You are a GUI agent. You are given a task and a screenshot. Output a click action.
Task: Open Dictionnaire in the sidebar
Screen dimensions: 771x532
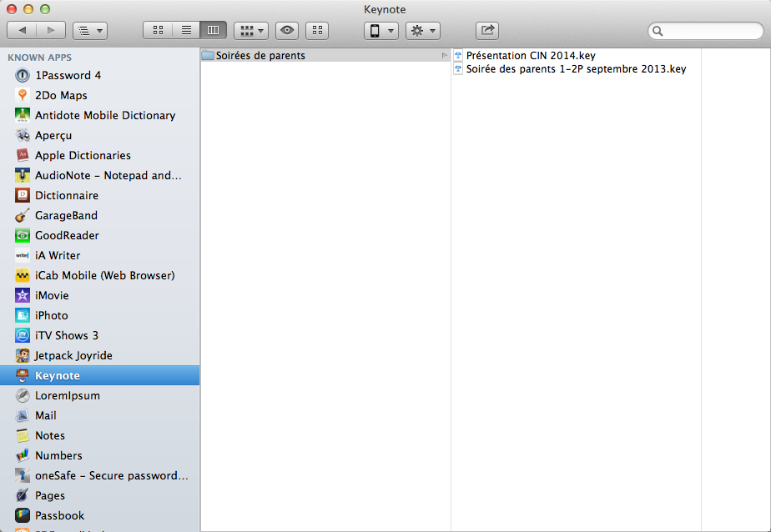[x=100, y=195]
